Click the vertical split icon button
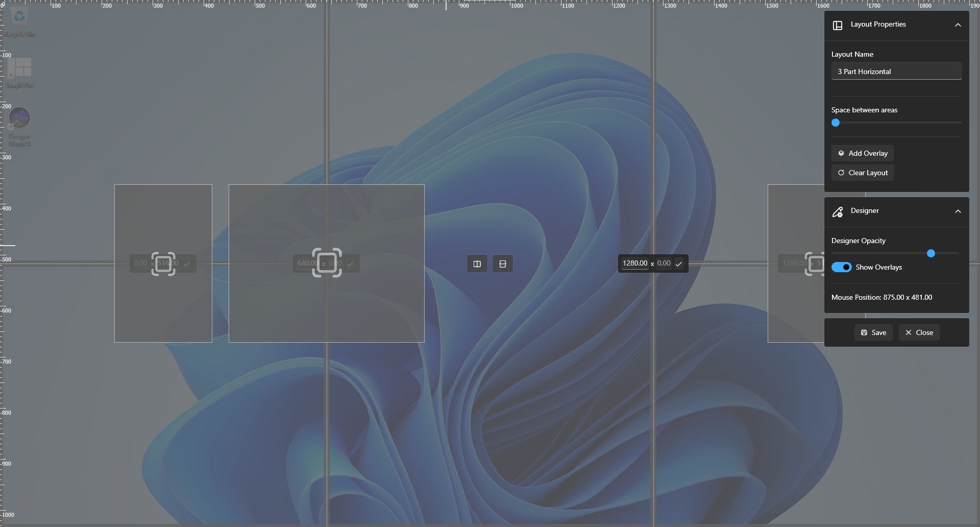980x527 pixels. pos(477,264)
